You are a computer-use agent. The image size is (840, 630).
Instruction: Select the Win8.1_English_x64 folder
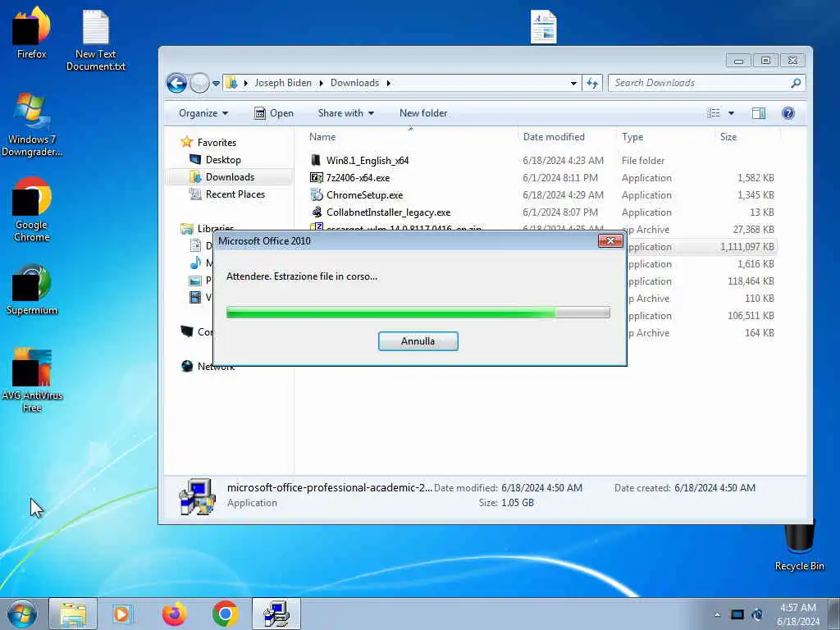367,160
